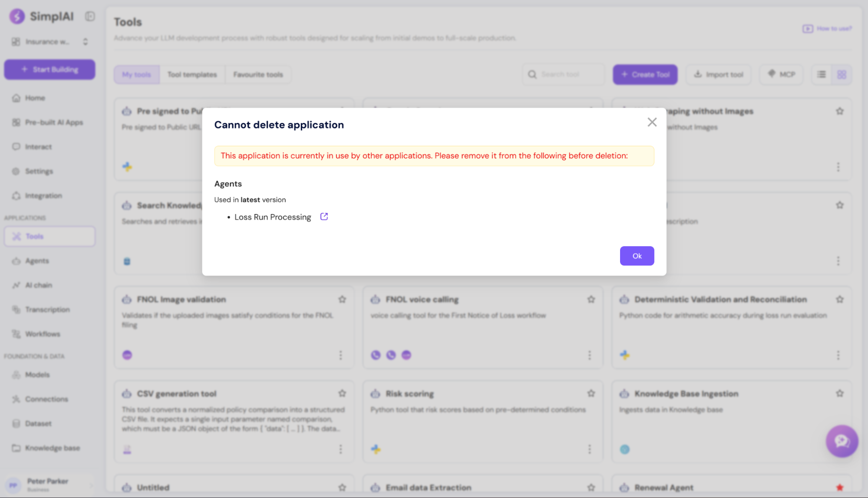868x498 pixels.
Task: Click the Import tool button
Action: [718, 75]
